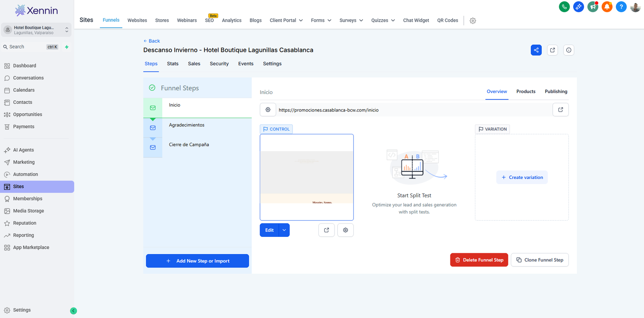This screenshot has height=318, width=644.
Task: Select the Agradecimientos funnel step
Action: (x=187, y=125)
